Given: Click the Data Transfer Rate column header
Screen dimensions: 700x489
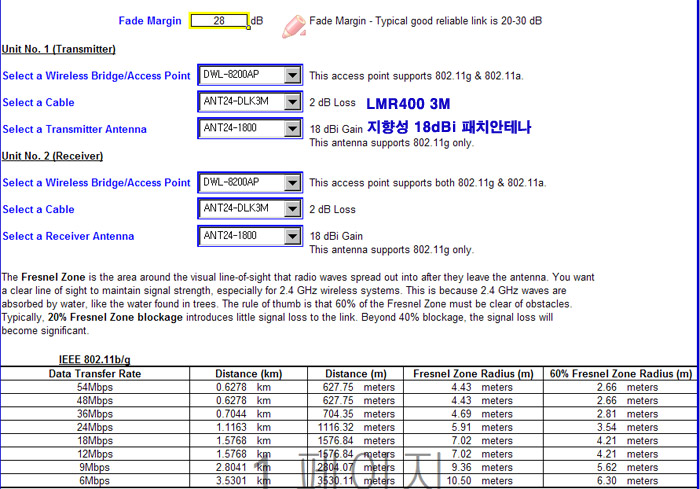Looking at the screenshot, I should (95, 374).
